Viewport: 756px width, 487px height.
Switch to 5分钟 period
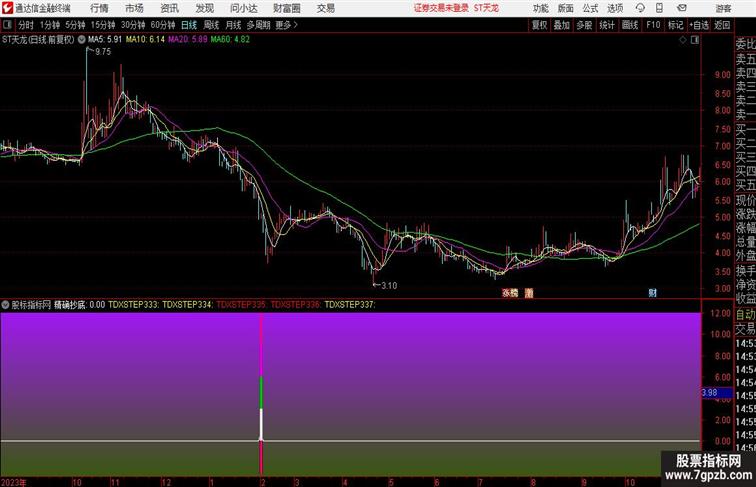tap(75, 25)
